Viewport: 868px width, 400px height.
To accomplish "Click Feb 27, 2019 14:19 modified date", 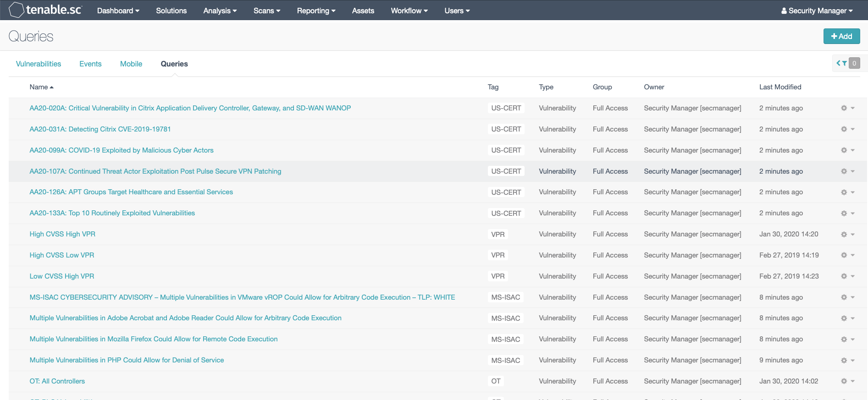I will tap(789, 255).
